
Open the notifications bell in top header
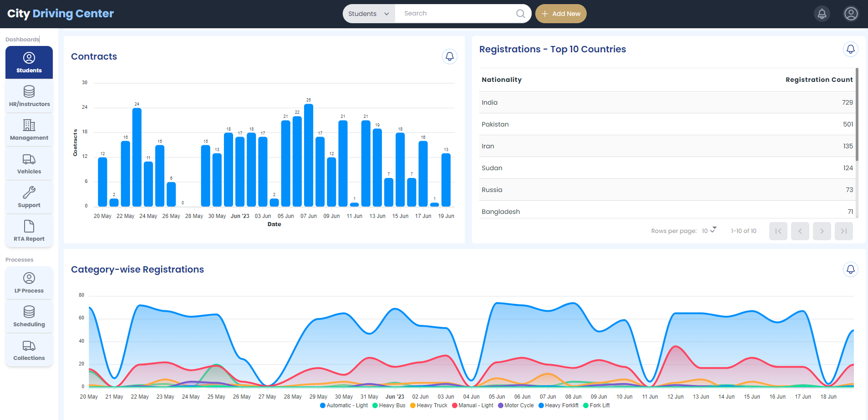point(822,14)
